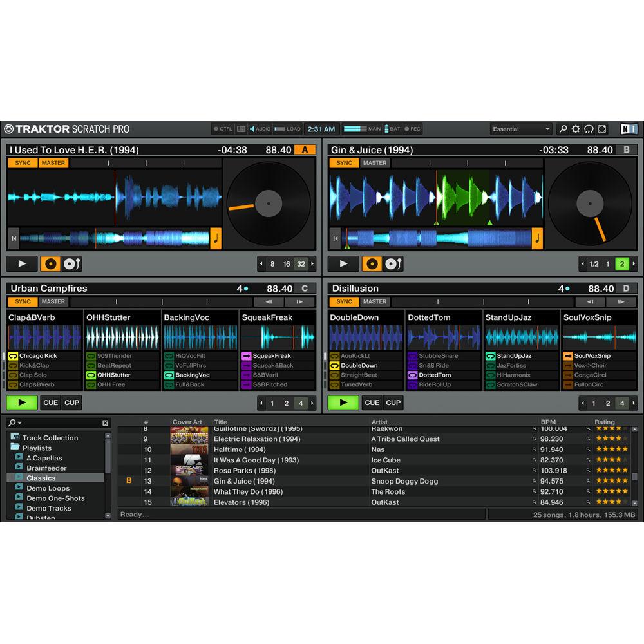The width and height of the screenshot is (644, 644).
Task: Enable cruise mode headphones icon
Action: [589, 129]
